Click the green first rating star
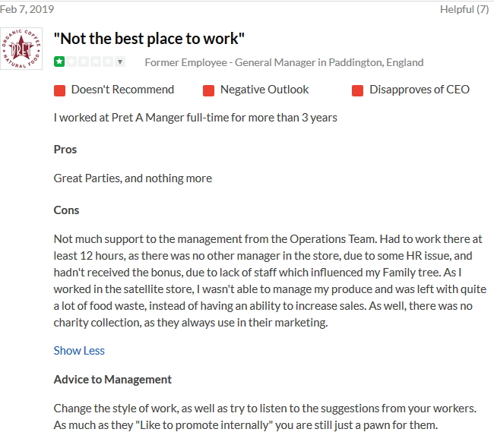 [x=59, y=62]
